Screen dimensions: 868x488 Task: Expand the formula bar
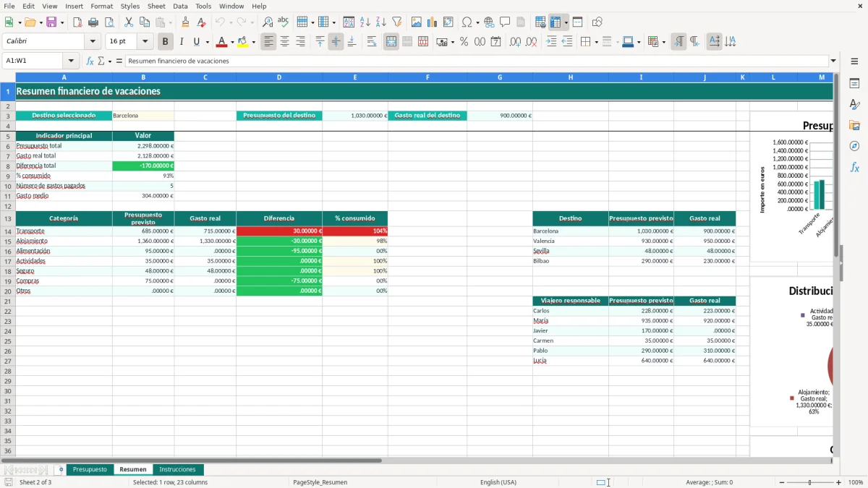[x=833, y=61]
